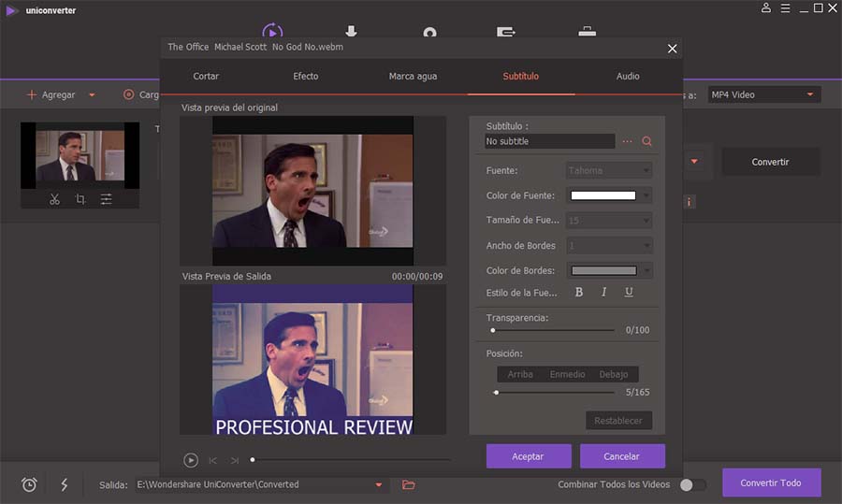This screenshot has width=842, height=504.
Task: Click the subtitle search magnifier icon
Action: point(646,141)
